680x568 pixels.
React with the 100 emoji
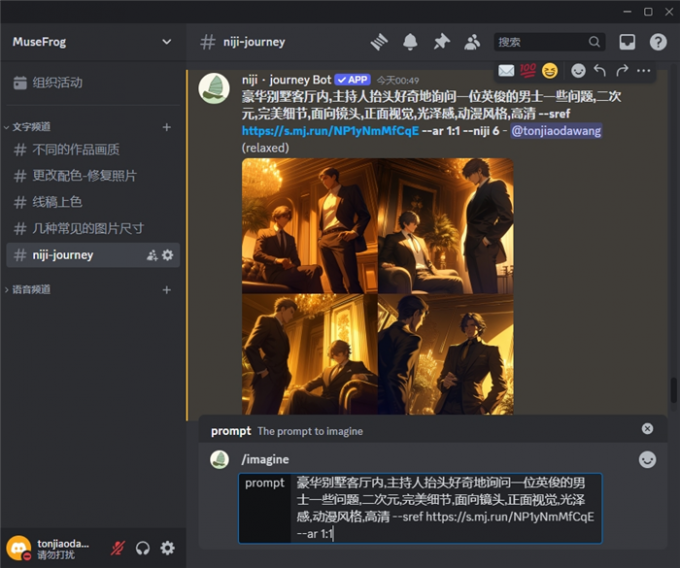pyautogui.click(x=528, y=70)
